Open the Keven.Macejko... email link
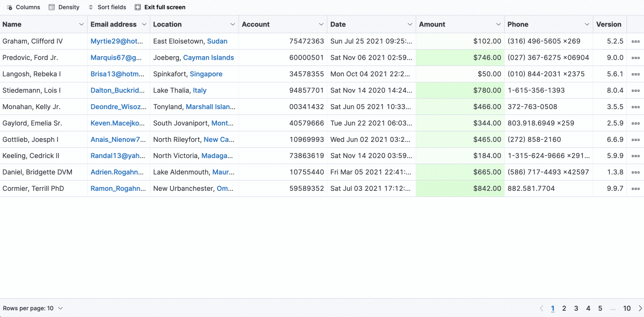This screenshot has width=644, height=317. [x=118, y=123]
